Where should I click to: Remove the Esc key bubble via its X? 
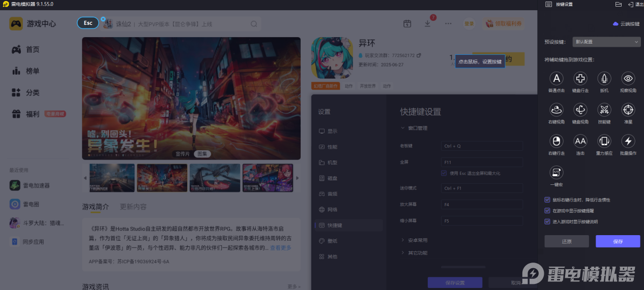pos(103,19)
